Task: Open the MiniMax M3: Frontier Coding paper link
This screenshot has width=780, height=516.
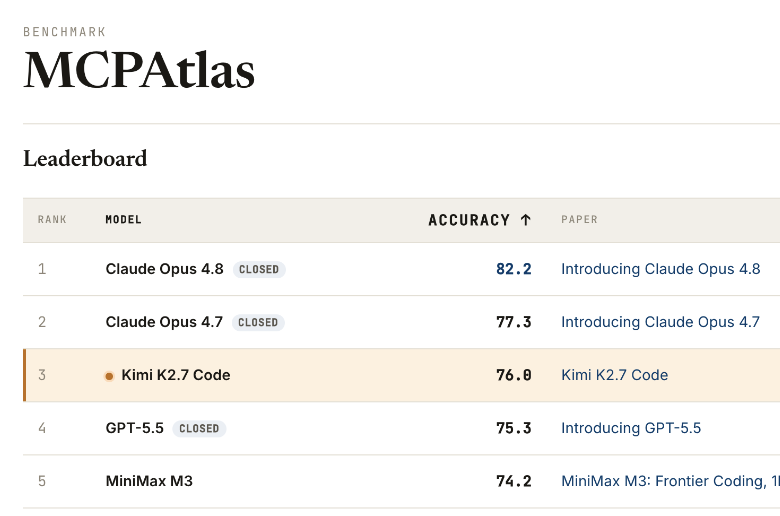Action: pos(671,481)
